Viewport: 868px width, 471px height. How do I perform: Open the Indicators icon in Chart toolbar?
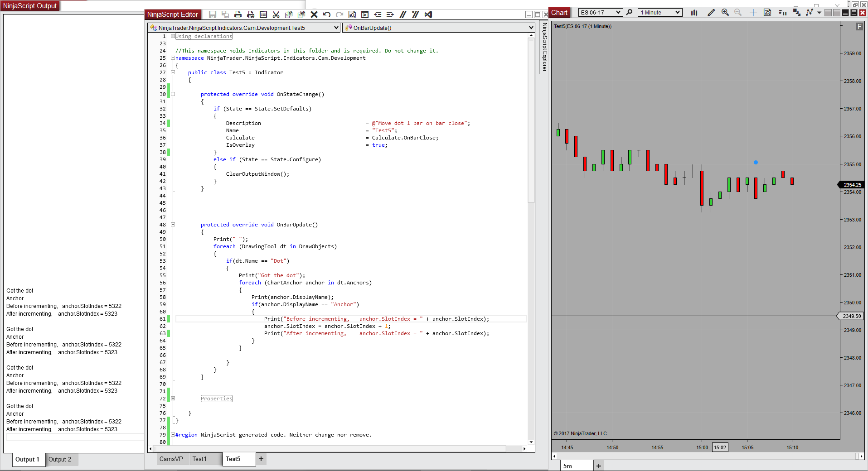click(x=796, y=13)
